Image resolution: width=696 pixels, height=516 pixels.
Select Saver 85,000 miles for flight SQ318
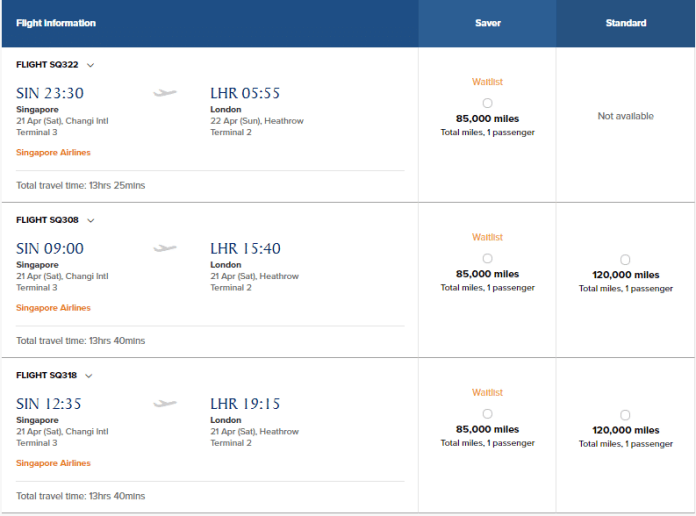487,414
